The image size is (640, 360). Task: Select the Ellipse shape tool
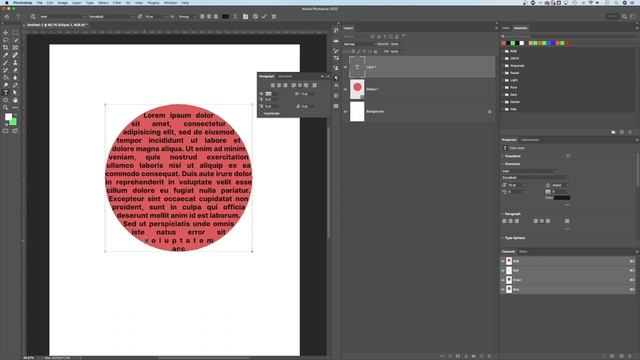pyautogui.click(x=6, y=100)
